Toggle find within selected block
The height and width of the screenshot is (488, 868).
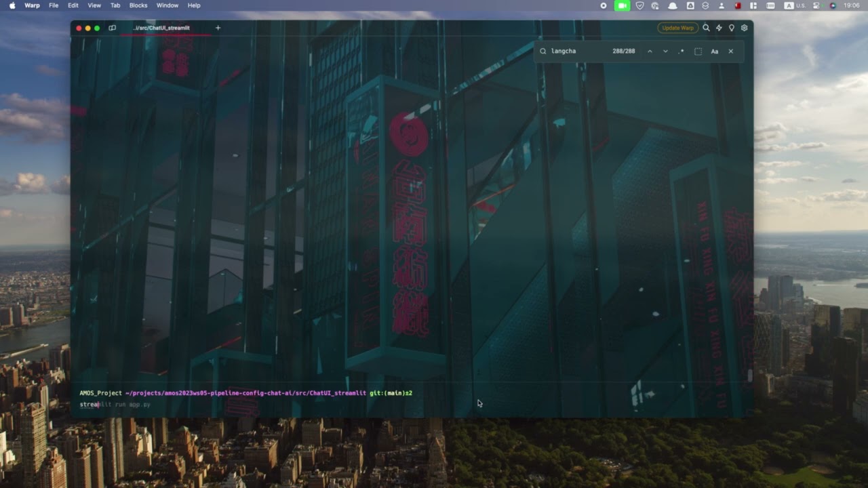point(698,51)
